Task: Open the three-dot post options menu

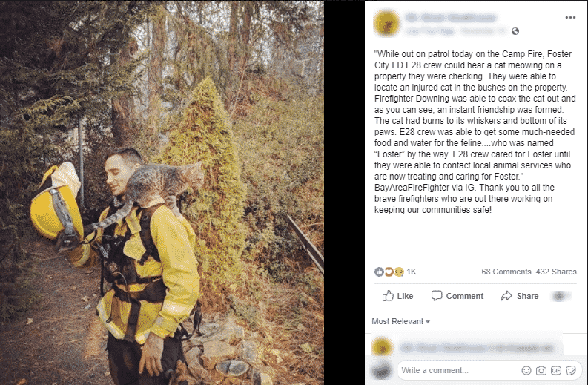Action: coord(570,18)
